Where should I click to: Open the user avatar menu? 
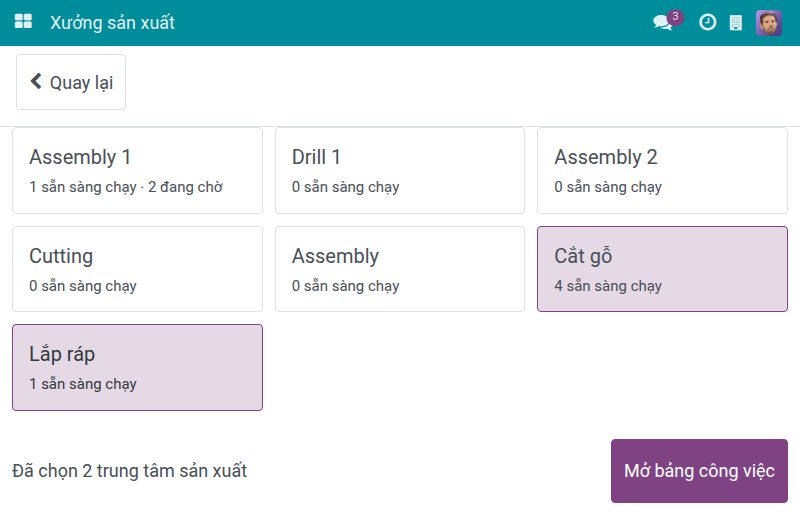point(768,23)
